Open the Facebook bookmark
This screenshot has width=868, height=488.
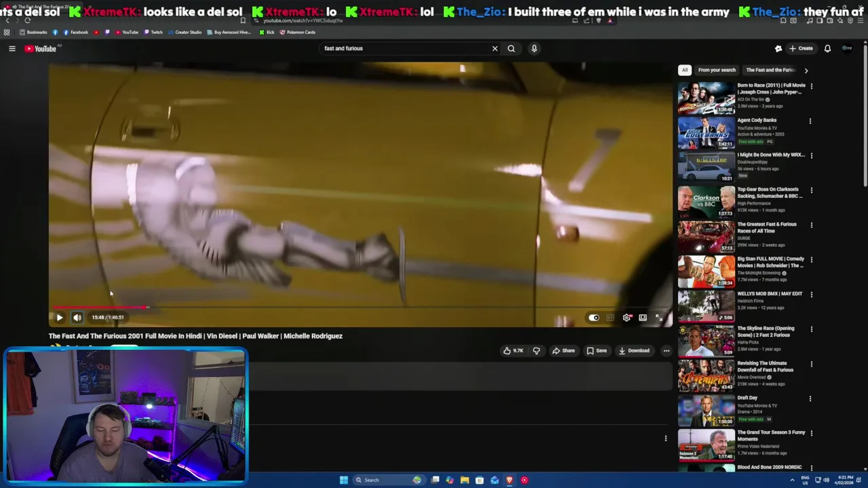click(x=75, y=32)
